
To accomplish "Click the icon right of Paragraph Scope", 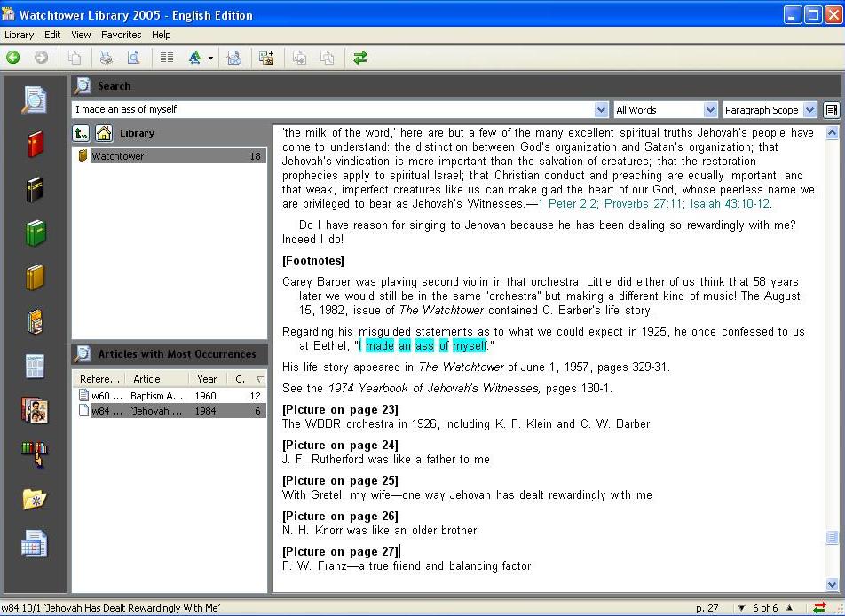I will click(832, 110).
